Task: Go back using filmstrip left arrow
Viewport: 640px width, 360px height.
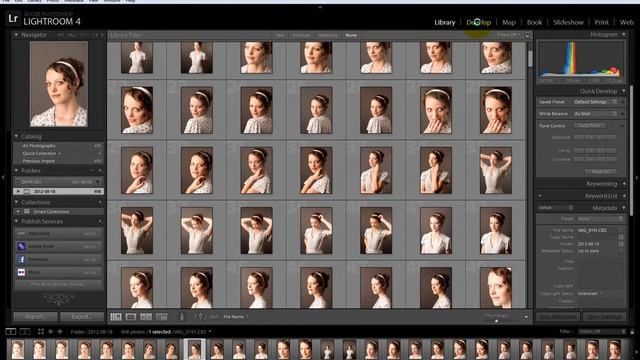Action: point(51,331)
